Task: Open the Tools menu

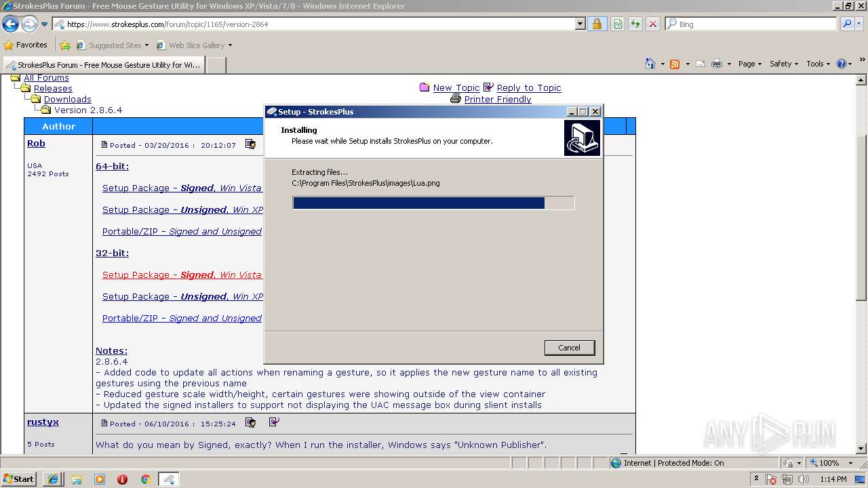Action: (818, 64)
